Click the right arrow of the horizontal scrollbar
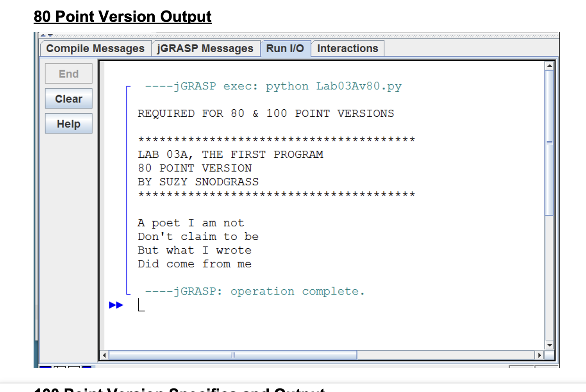586x392 pixels. pos(540,355)
